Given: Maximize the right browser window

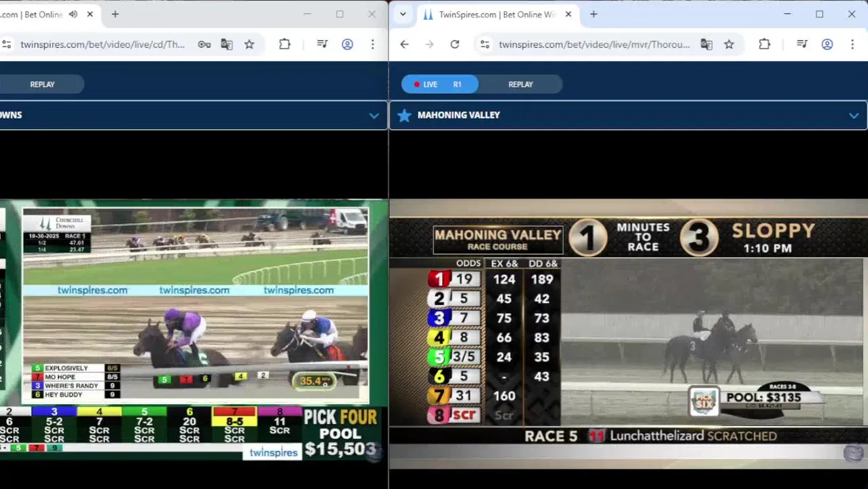Looking at the screenshot, I should point(819,14).
